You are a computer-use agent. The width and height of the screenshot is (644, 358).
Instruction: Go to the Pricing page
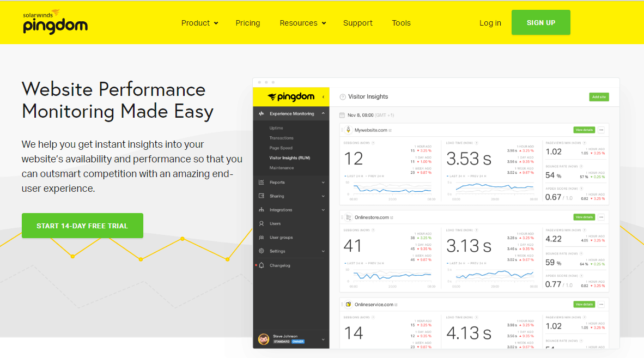click(248, 23)
